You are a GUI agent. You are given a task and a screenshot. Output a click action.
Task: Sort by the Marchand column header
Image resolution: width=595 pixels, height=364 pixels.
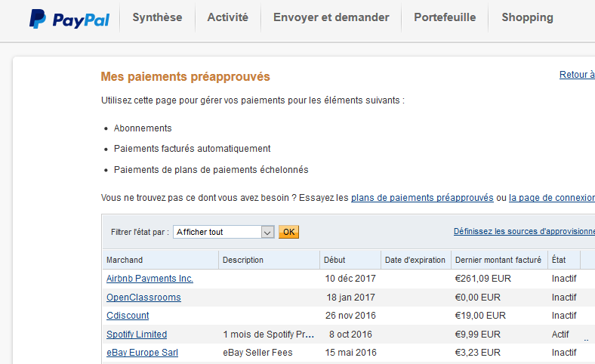click(125, 260)
